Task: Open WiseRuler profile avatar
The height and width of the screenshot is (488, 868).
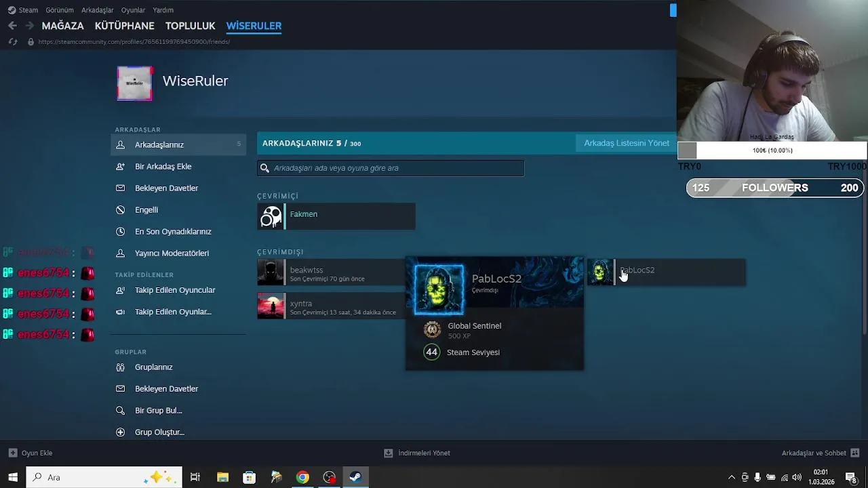Action: click(x=134, y=83)
